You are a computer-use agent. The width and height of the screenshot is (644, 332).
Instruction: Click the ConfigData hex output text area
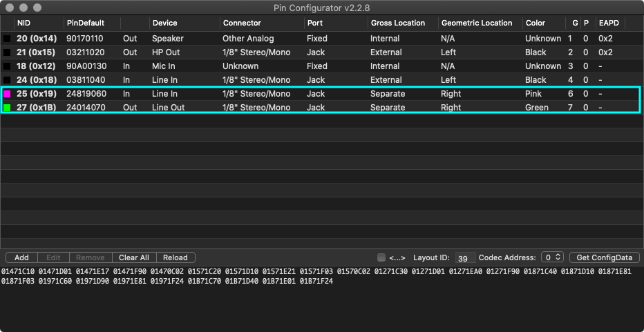tap(322, 299)
